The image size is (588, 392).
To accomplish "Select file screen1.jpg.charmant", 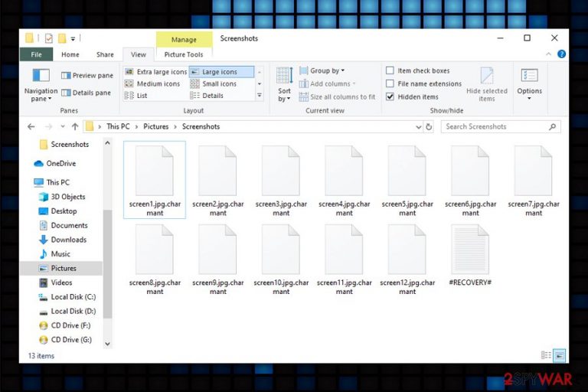I will click(155, 180).
